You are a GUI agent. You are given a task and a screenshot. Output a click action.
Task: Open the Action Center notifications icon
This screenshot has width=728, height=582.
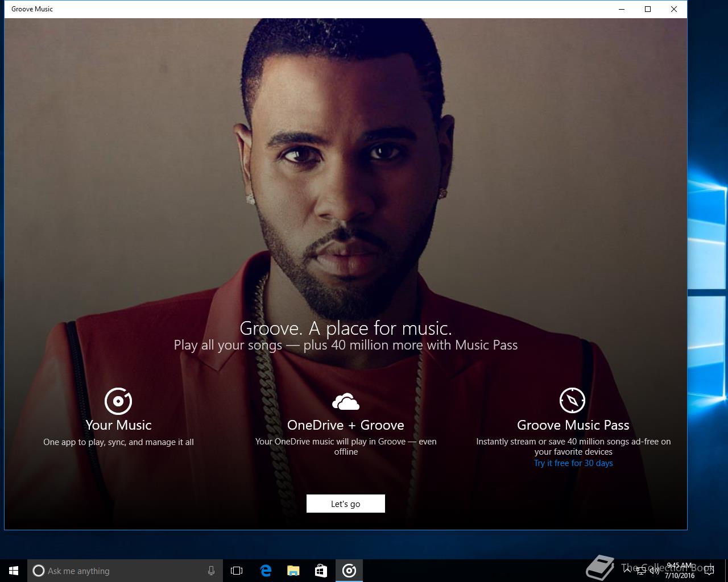[709, 571]
